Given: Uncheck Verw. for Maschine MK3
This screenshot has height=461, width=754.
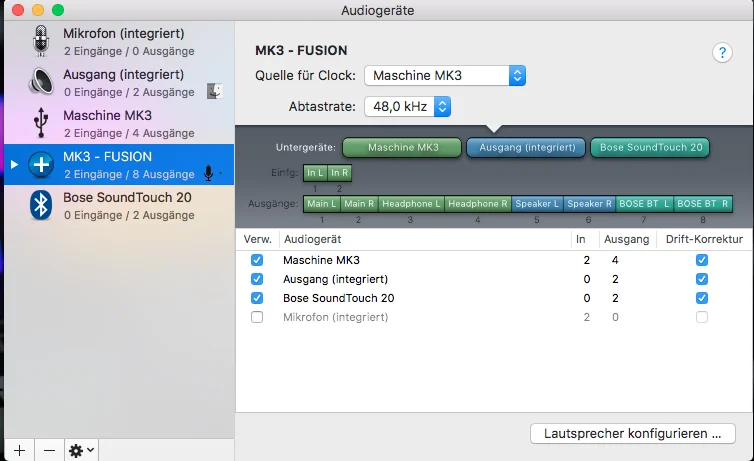Looking at the screenshot, I should (257, 260).
